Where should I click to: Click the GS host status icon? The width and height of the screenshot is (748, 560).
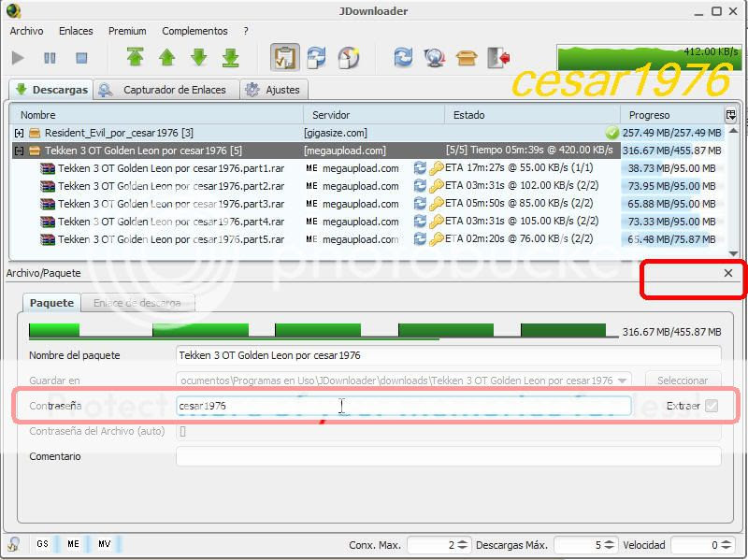click(x=42, y=544)
